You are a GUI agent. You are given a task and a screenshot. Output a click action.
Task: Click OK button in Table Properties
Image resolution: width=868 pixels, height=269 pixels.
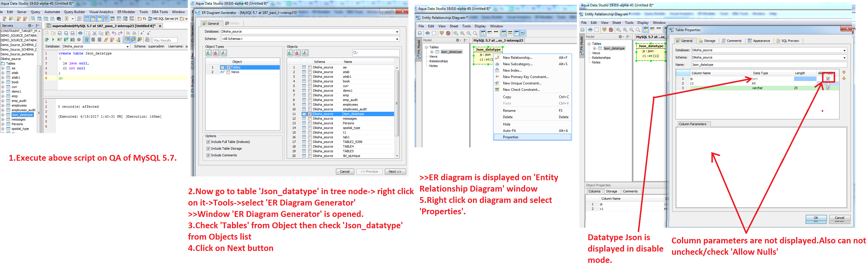click(x=816, y=218)
